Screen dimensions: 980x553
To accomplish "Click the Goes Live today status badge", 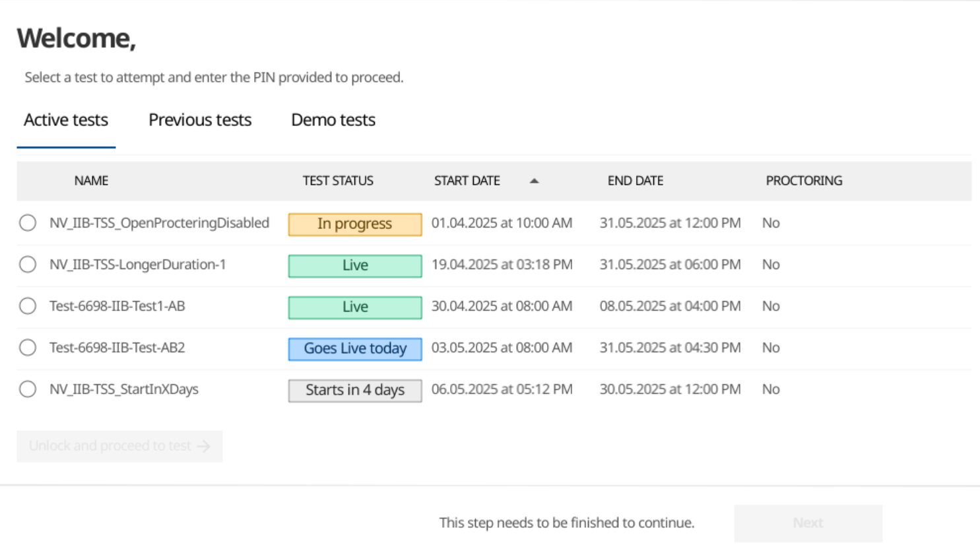I will click(x=354, y=348).
